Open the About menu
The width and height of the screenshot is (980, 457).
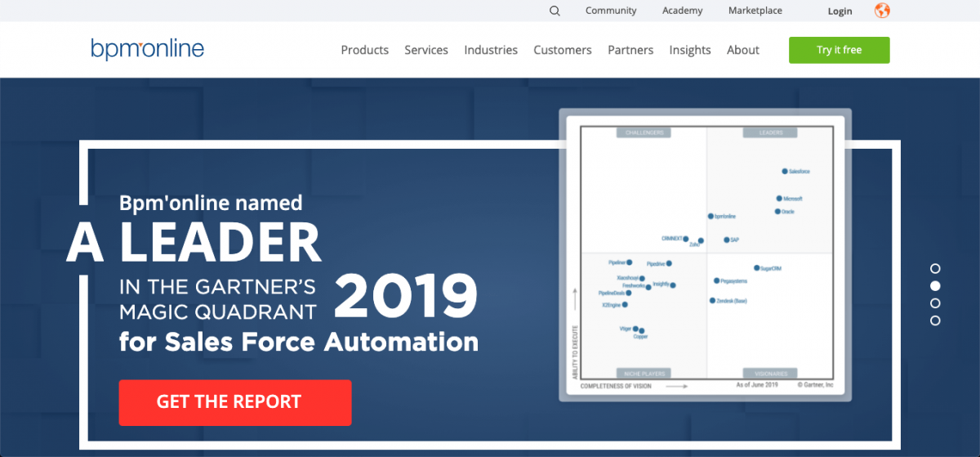tap(743, 50)
